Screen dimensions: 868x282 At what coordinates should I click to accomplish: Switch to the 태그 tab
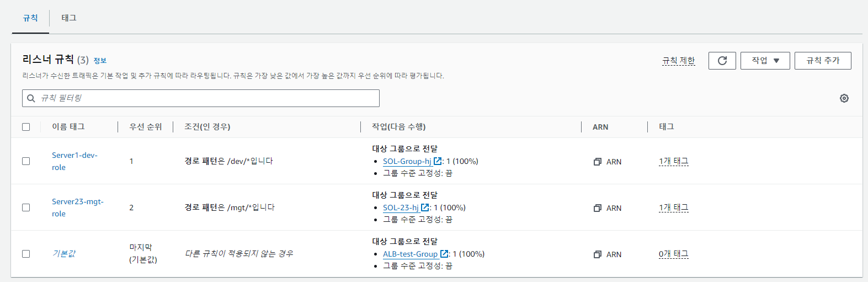pos(69,18)
